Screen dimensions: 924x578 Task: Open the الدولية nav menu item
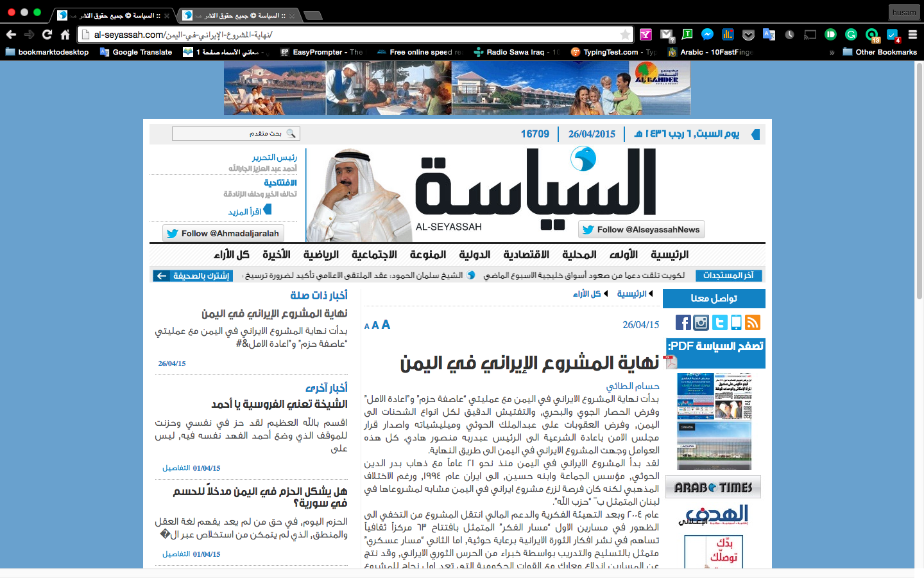(474, 254)
